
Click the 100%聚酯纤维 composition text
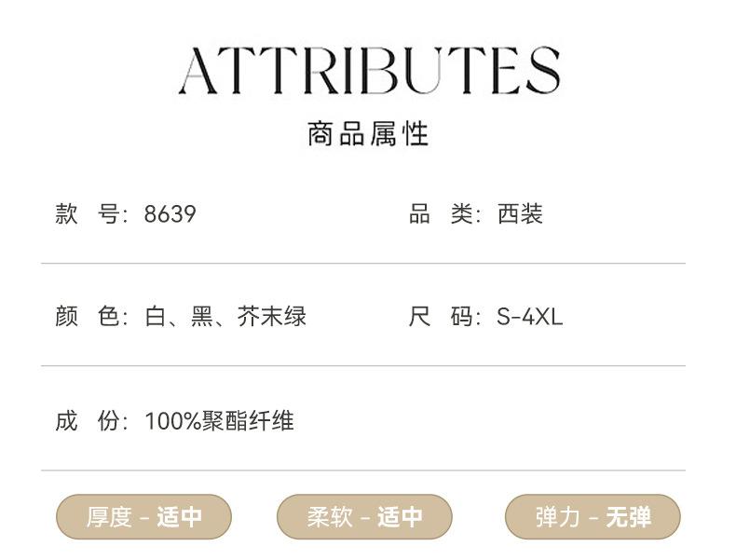click(x=219, y=421)
